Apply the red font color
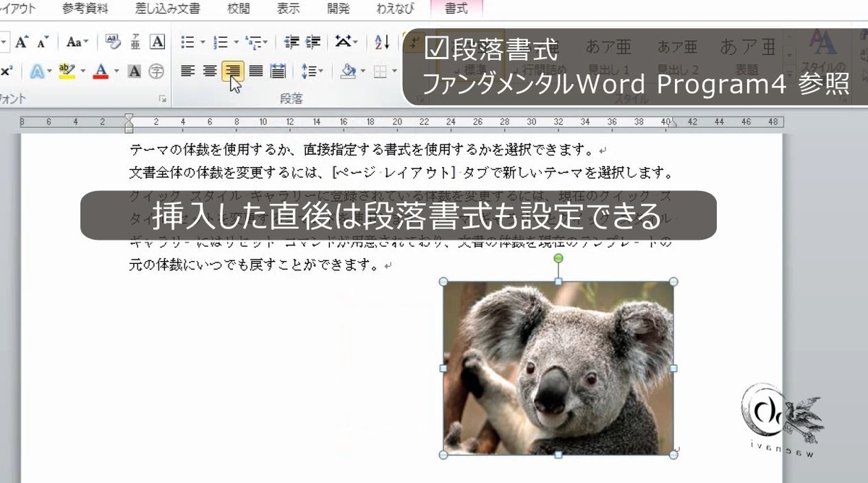Image resolution: width=868 pixels, height=483 pixels. pyautogui.click(x=101, y=71)
